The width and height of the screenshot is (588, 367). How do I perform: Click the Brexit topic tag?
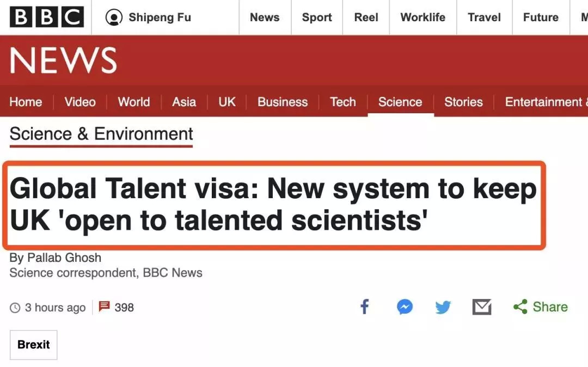[33, 344]
